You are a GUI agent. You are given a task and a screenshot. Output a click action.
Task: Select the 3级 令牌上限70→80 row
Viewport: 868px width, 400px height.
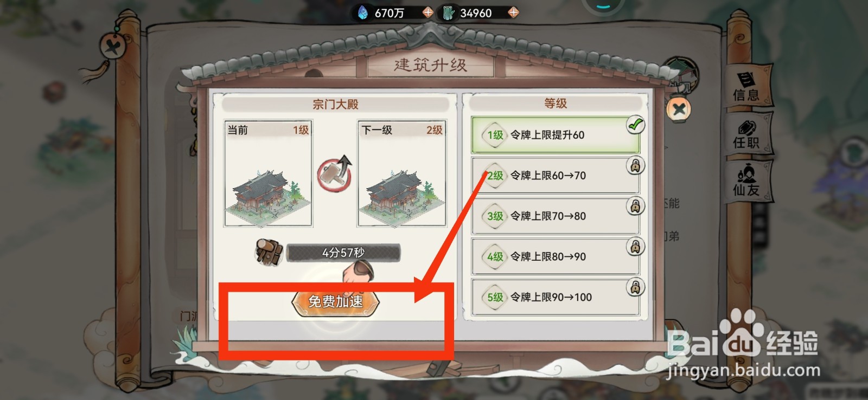tap(556, 216)
